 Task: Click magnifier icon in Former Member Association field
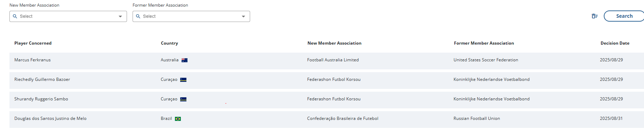point(138,16)
